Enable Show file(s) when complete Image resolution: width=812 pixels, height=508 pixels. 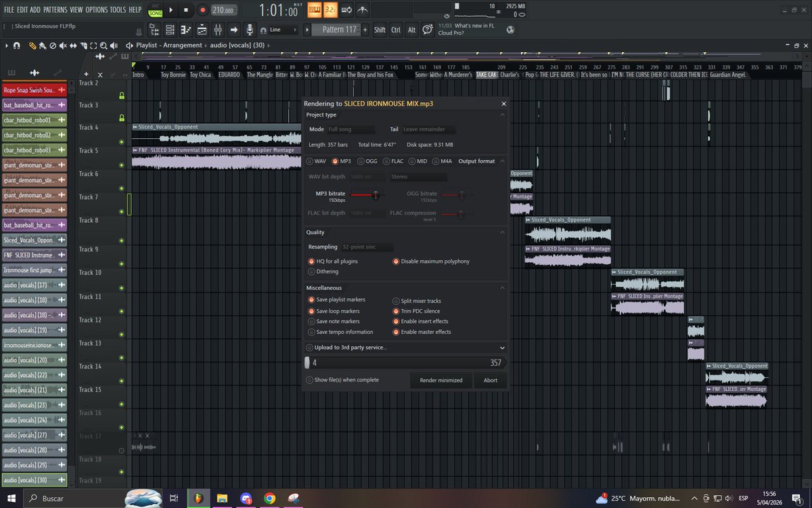[342, 380]
